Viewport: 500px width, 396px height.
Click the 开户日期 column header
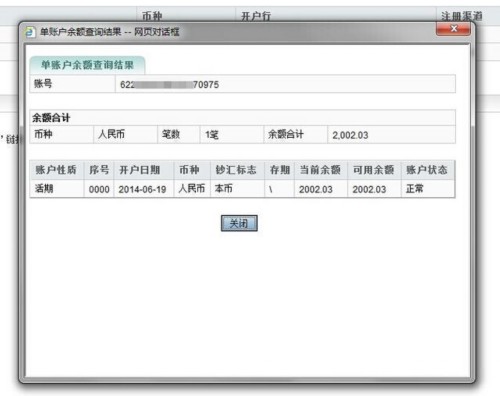pos(144,170)
